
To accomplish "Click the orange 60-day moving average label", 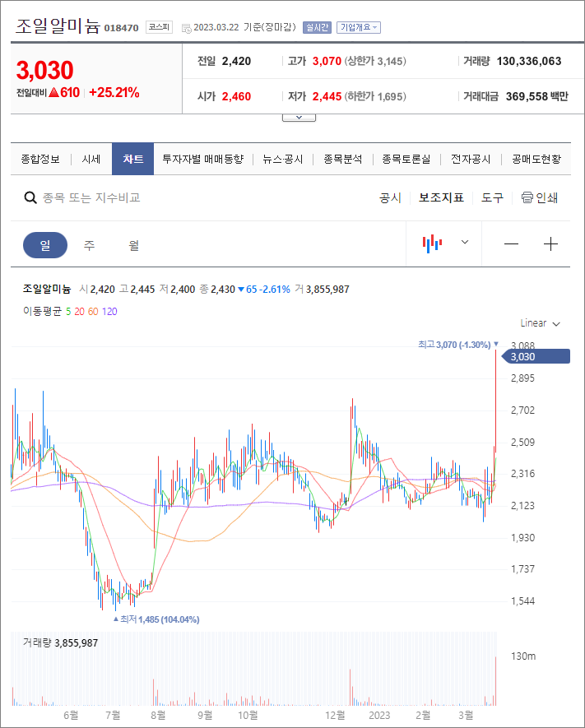I will click(93, 312).
